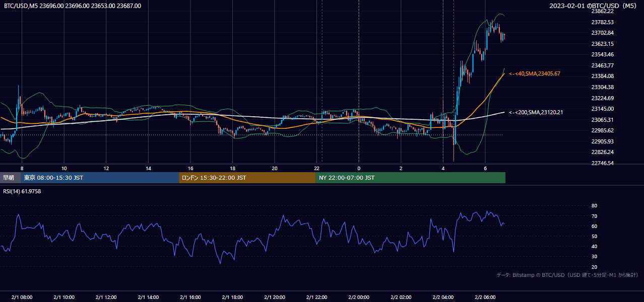Click the 2/1 16:00 time label

[190, 297]
